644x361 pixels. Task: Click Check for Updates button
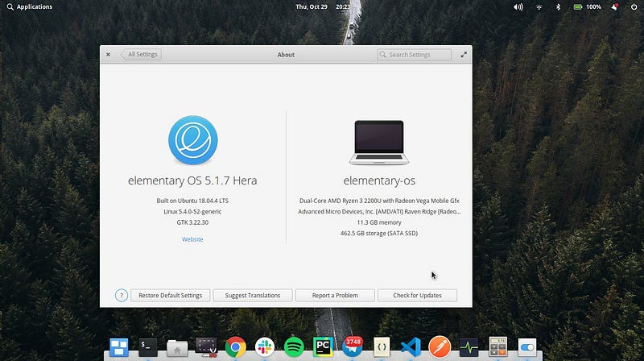pos(417,295)
